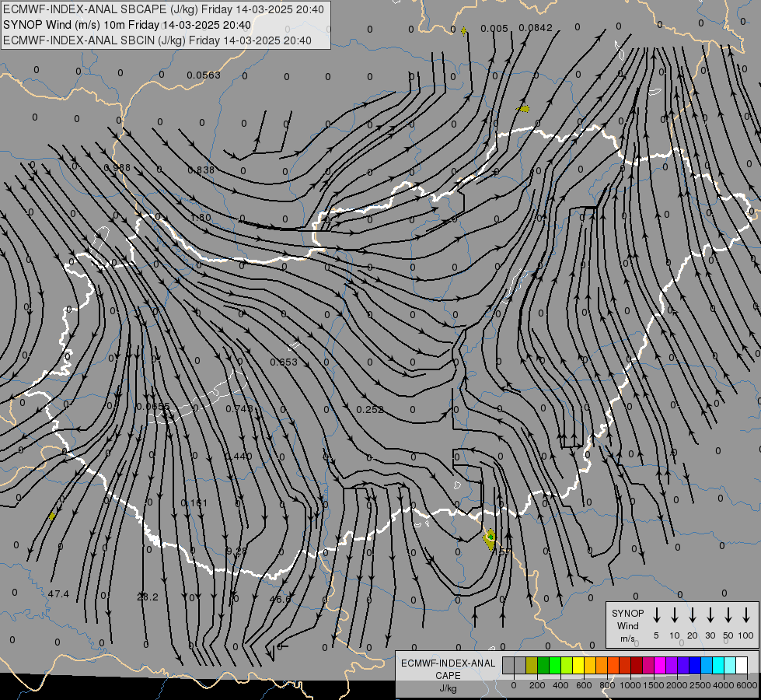
Task: Select the 0.988 value on the map
Action: click(x=117, y=167)
